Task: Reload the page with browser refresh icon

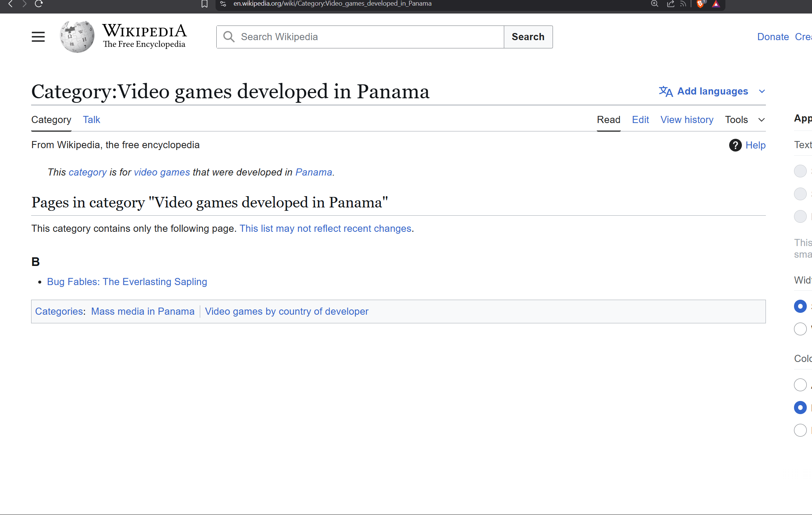Action: pyautogui.click(x=39, y=4)
